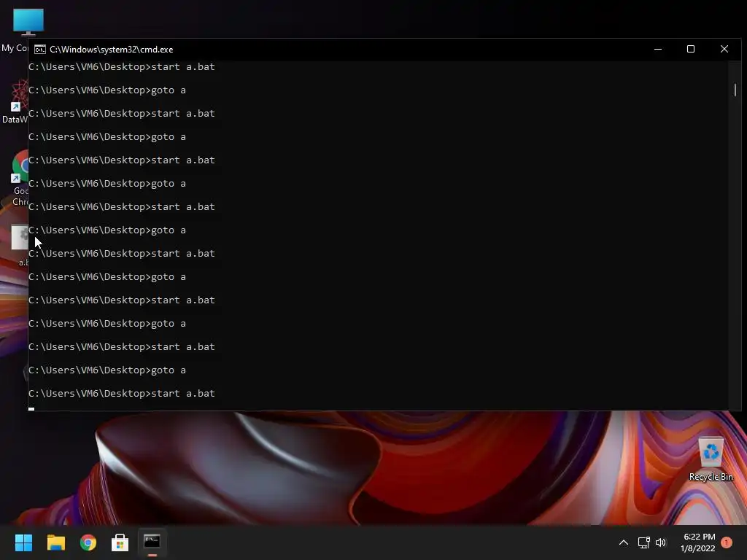This screenshot has width=747, height=560.
Task: Click the cmd.exe window title text
Action: tap(112, 50)
